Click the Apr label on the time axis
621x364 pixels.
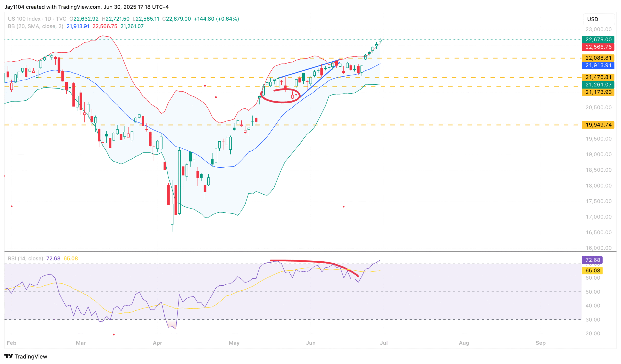point(157,343)
